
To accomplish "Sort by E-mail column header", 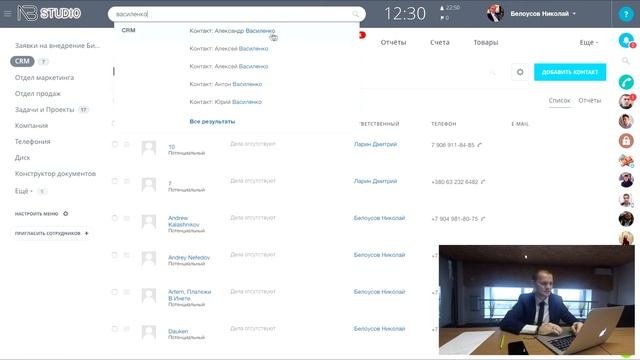I will pos(520,124).
